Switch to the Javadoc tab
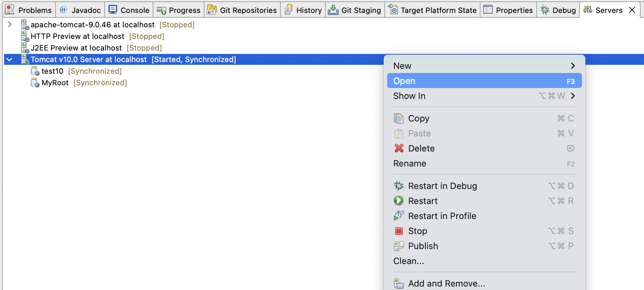Image resolution: width=644 pixels, height=290 pixels. pyautogui.click(x=80, y=10)
